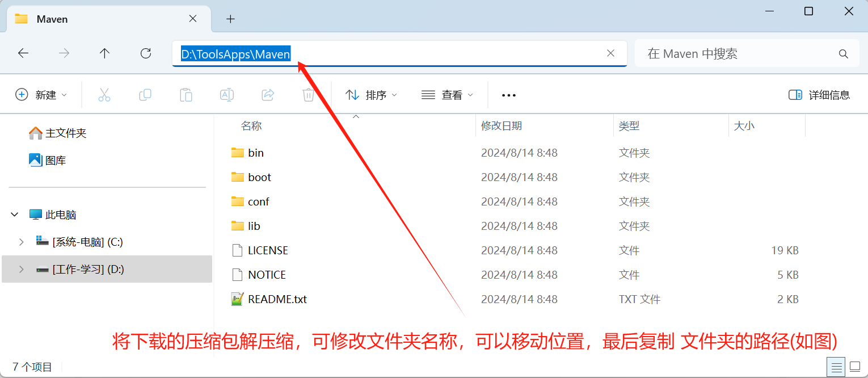Select [工作-学习] (D:) drive
868x378 pixels.
79,269
